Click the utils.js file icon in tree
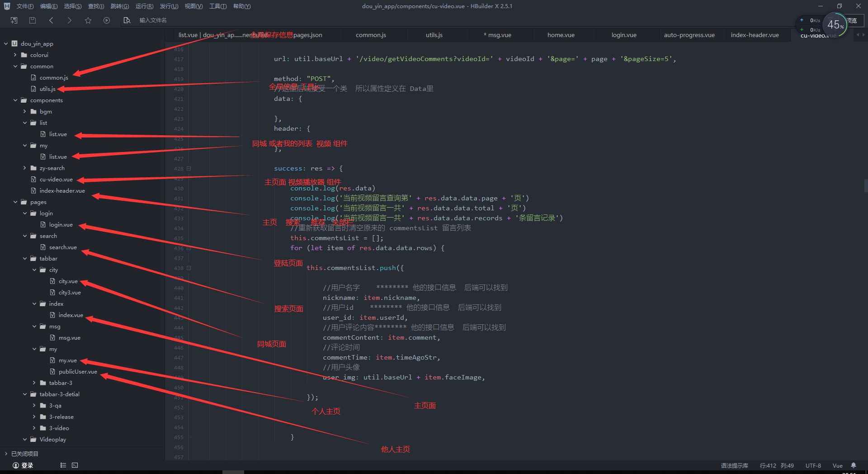Viewport: 868px width, 474px height. pyautogui.click(x=33, y=89)
